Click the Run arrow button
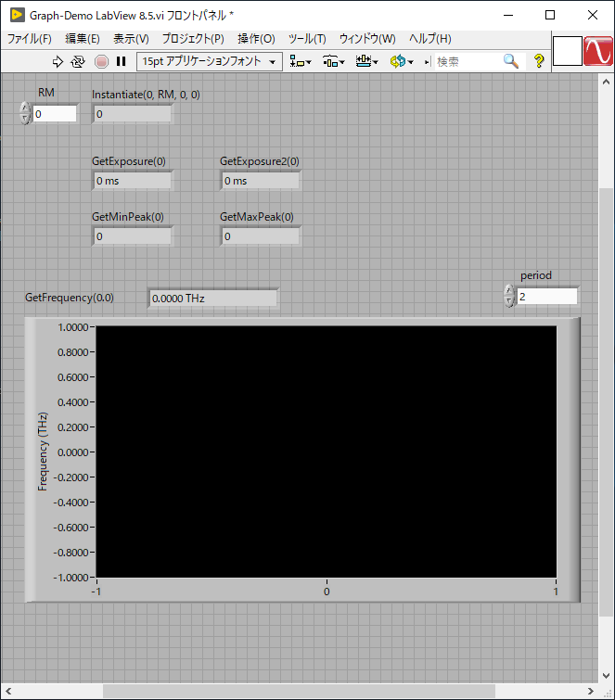Viewport: 615px width, 700px height. pyautogui.click(x=58, y=61)
